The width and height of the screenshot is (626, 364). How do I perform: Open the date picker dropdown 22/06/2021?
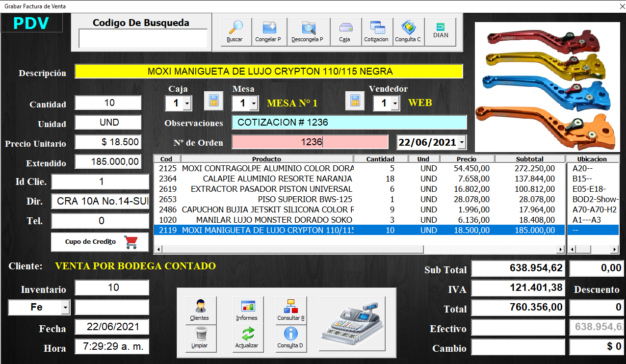[462, 143]
